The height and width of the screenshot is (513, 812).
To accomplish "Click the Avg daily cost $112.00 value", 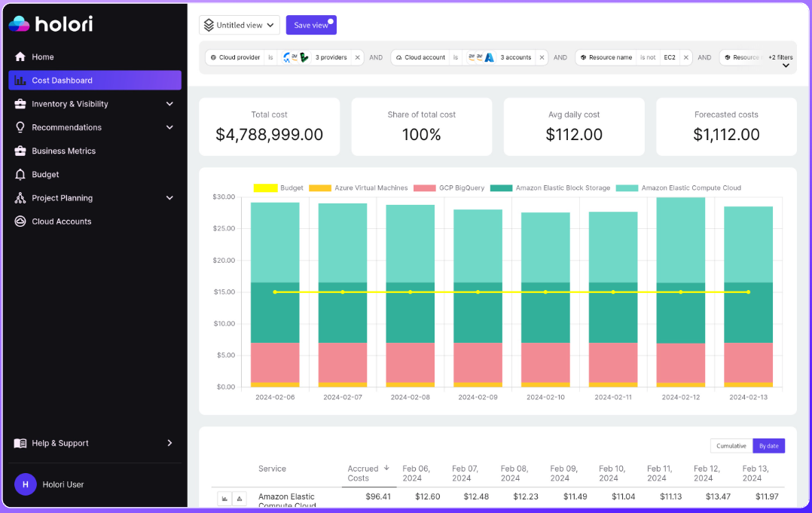I will 574,135.
